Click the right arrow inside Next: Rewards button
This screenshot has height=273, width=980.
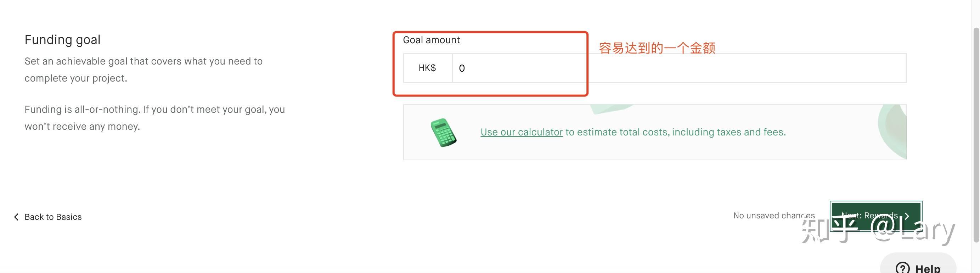click(x=907, y=216)
